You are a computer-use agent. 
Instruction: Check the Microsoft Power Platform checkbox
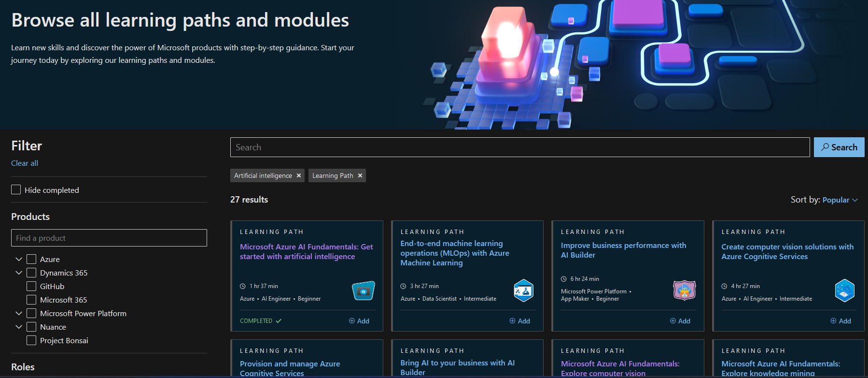point(31,313)
